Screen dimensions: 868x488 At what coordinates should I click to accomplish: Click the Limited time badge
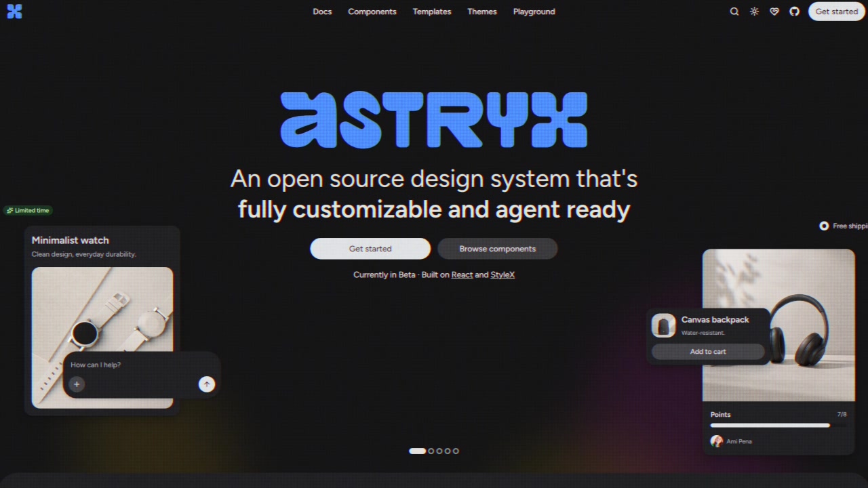point(28,210)
